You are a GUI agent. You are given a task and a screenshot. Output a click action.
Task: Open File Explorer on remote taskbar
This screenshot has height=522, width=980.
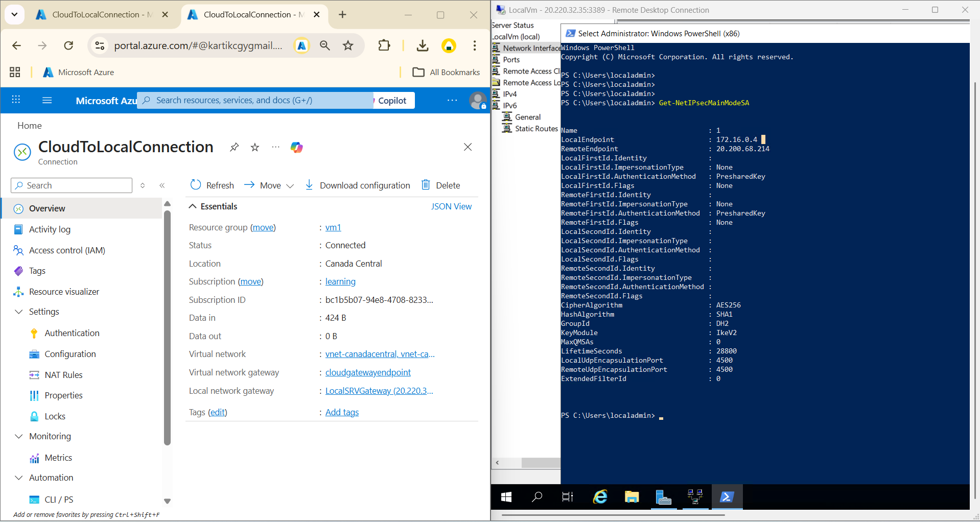click(632, 497)
